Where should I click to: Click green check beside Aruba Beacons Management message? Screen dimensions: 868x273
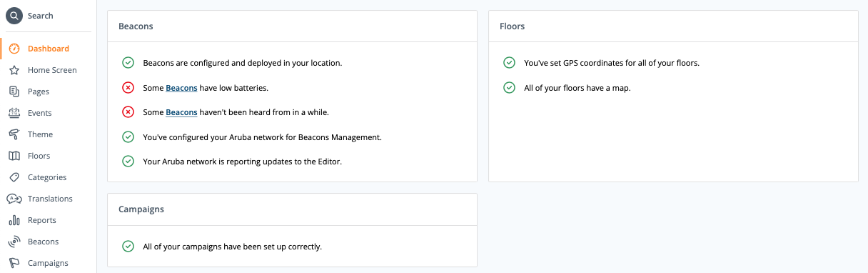[x=128, y=136]
